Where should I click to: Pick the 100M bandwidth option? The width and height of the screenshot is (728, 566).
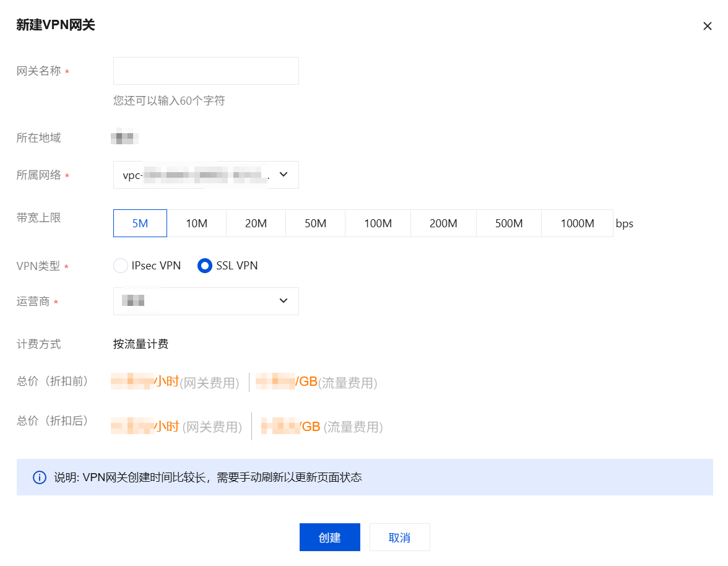378,224
